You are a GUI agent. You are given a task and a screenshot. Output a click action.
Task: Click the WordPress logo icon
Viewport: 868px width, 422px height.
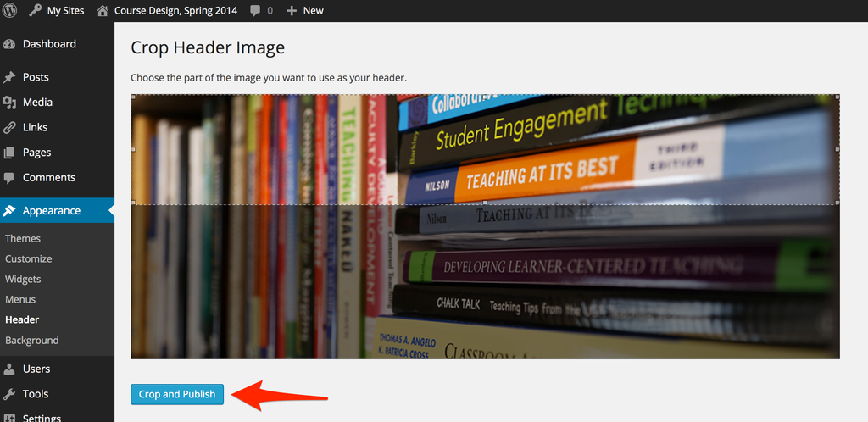tap(10, 10)
